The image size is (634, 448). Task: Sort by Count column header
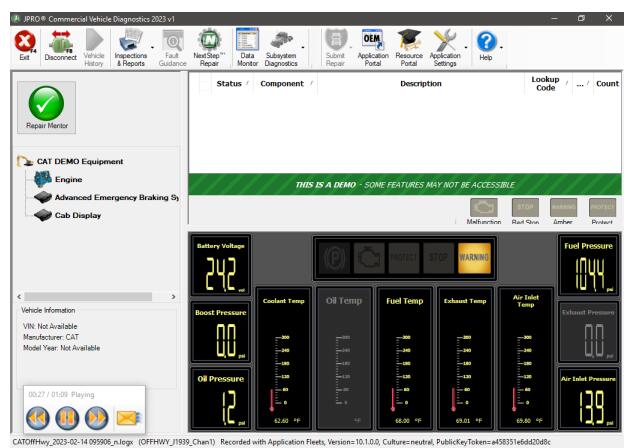tap(607, 84)
